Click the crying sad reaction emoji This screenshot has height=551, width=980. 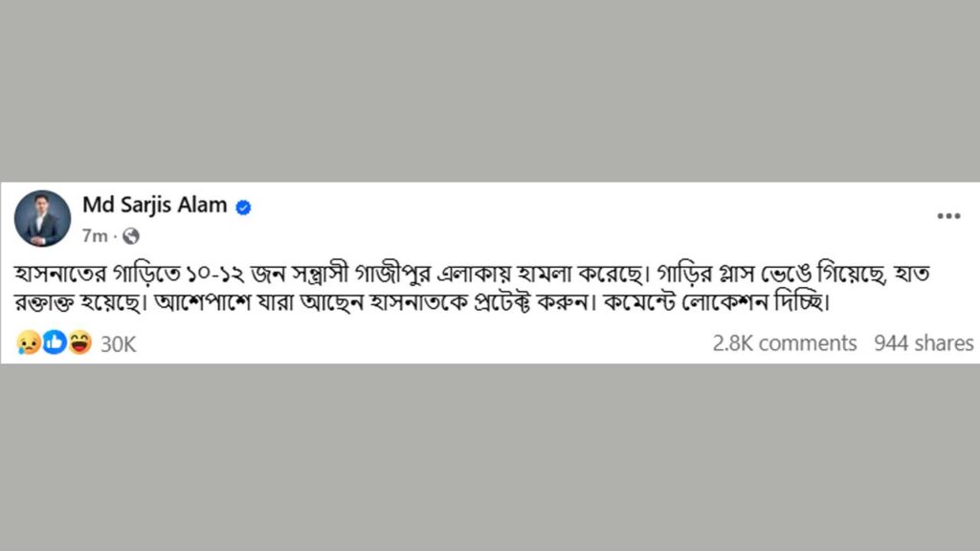(x=29, y=342)
